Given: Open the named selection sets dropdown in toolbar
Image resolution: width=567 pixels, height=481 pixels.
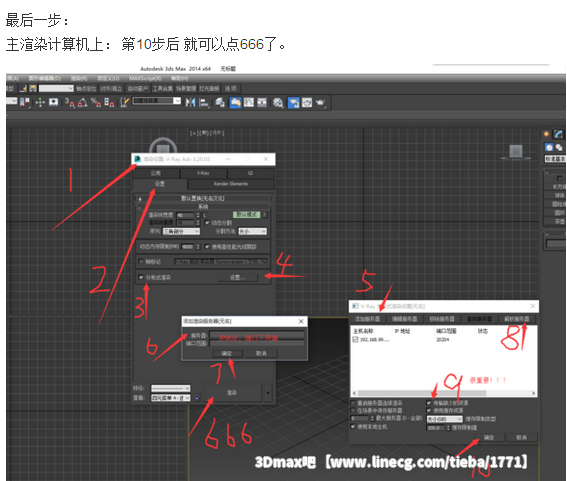Looking at the screenshot, I should tap(157, 101).
